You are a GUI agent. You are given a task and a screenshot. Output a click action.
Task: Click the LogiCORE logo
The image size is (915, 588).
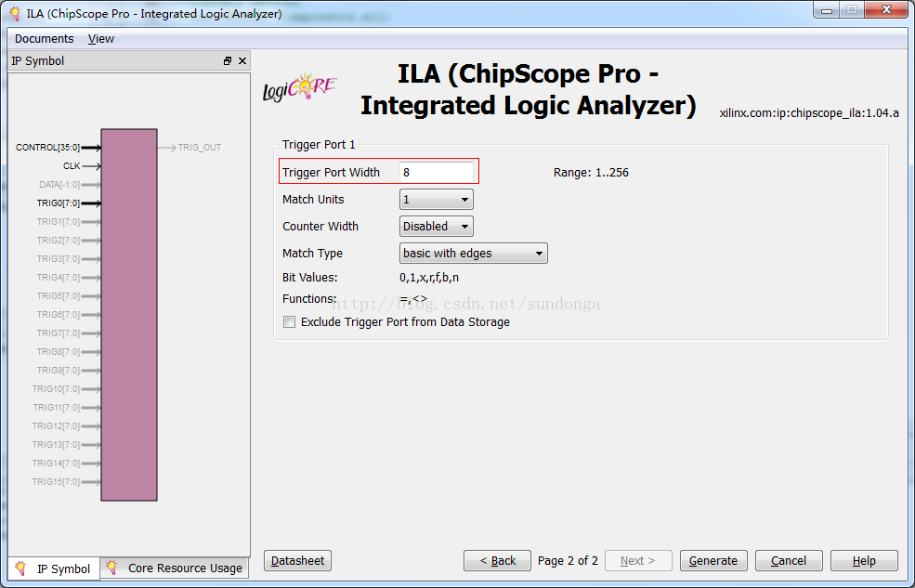300,87
